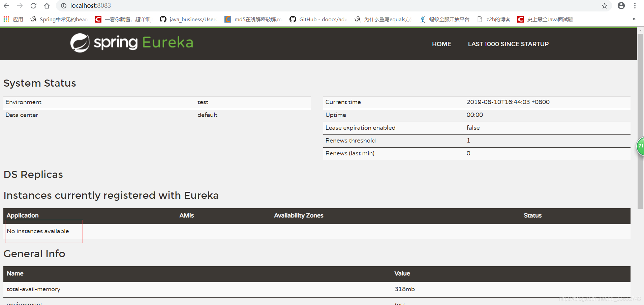
Task: Click the General Info 'Value' column header
Action: (402, 273)
